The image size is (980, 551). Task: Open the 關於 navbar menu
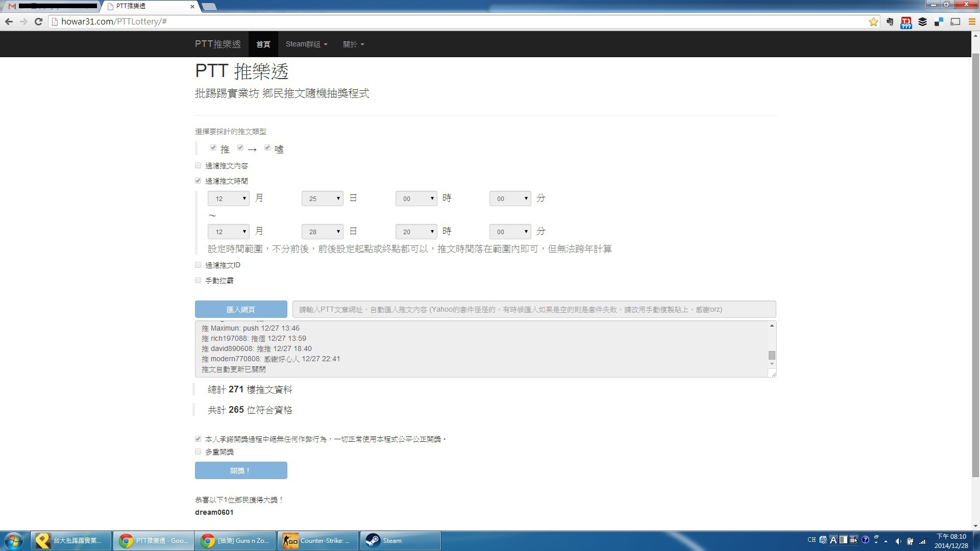coord(353,44)
